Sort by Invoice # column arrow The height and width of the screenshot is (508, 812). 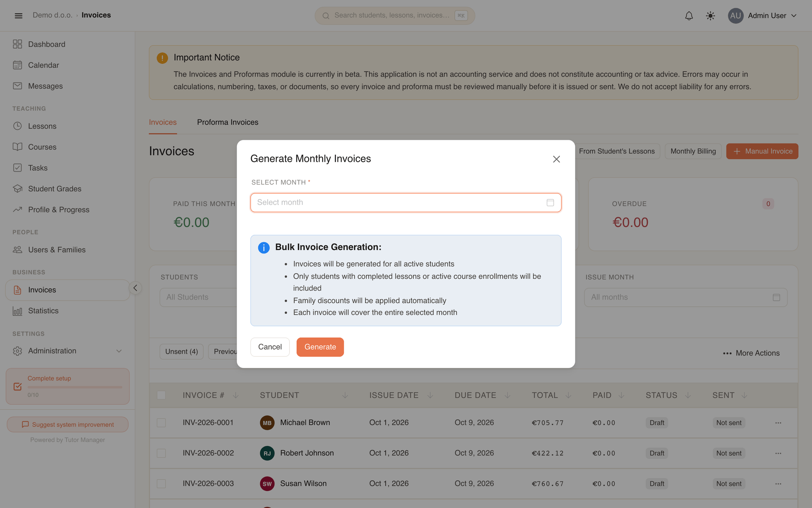[235, 395]
